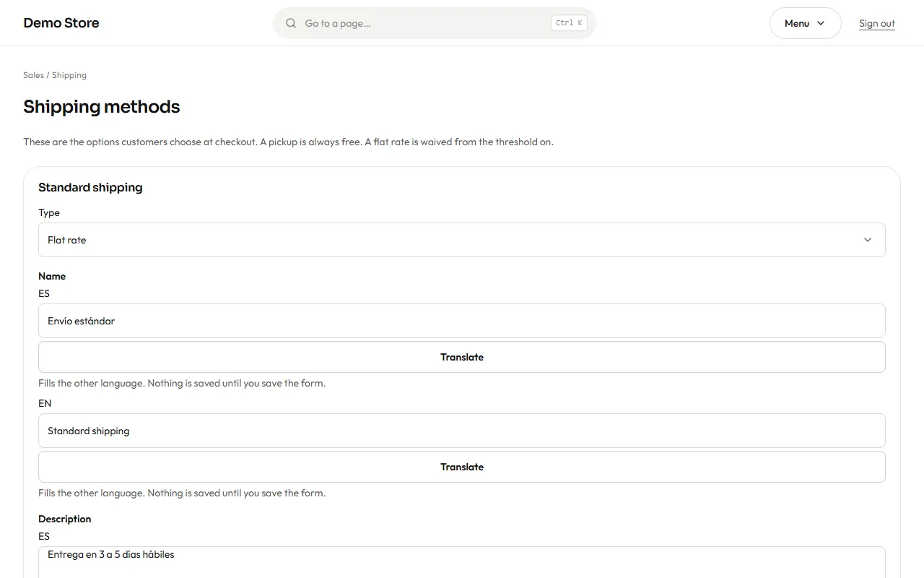Image resolution: width=924 pixels, height=578 pixels.
Task: Click Translate below the EN name field
Action: coord(462,467)
